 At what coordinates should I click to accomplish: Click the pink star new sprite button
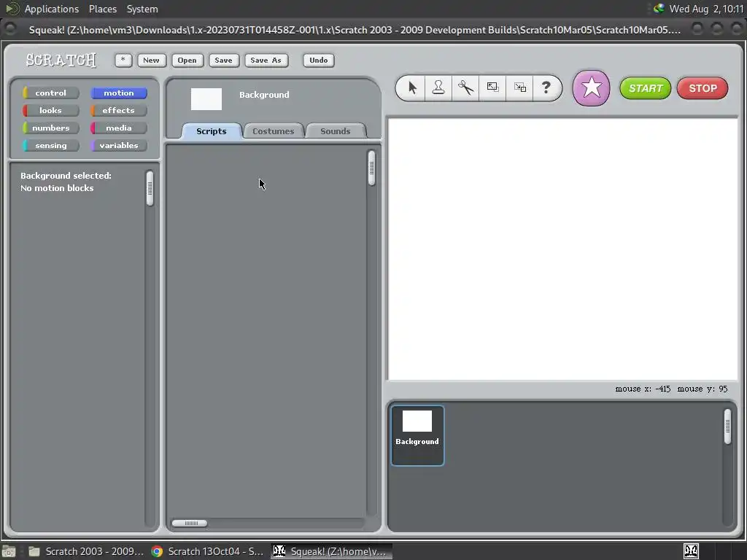point(591,88)
